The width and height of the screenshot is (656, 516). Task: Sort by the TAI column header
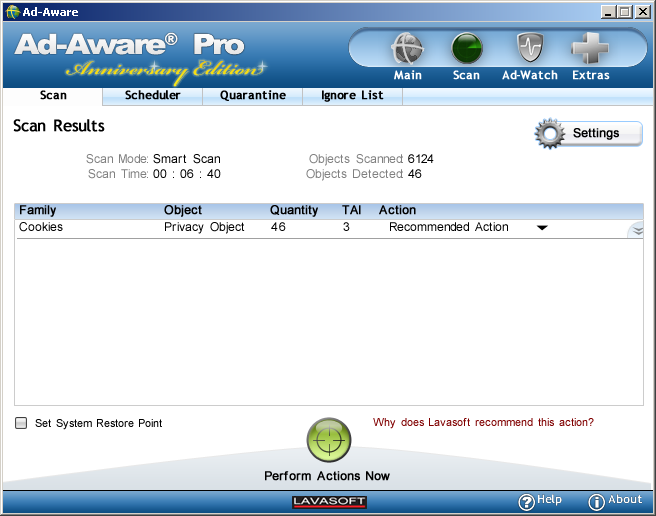tap(351, 210)
